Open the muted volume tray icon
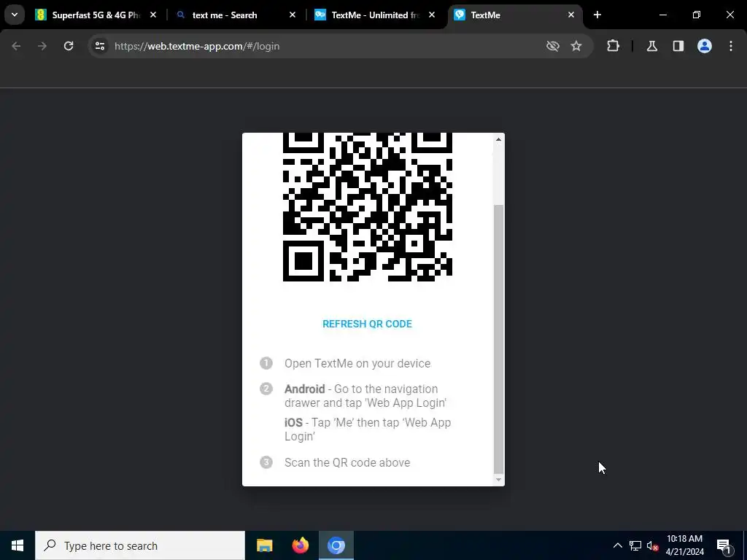 [652, 545]
